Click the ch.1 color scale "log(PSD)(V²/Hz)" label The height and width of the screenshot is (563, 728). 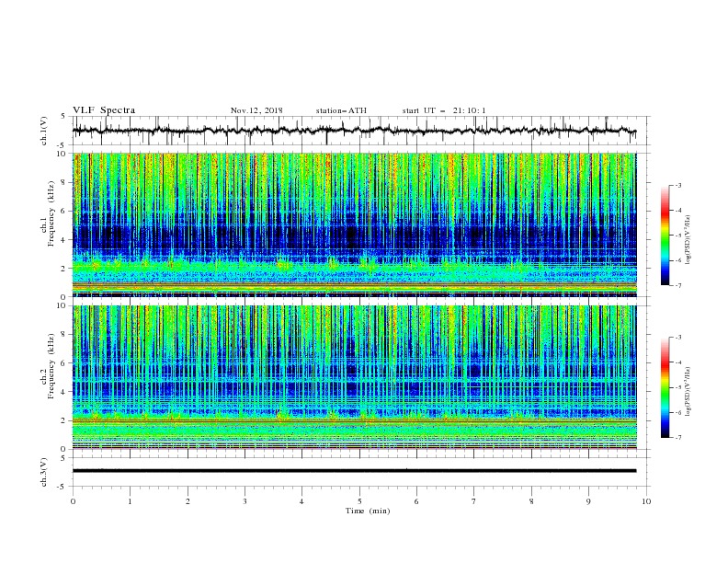coord(688,240)
